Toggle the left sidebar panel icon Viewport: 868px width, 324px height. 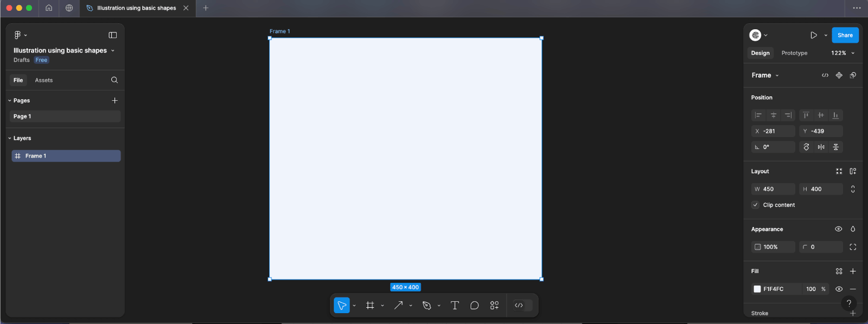click(113, 35)
